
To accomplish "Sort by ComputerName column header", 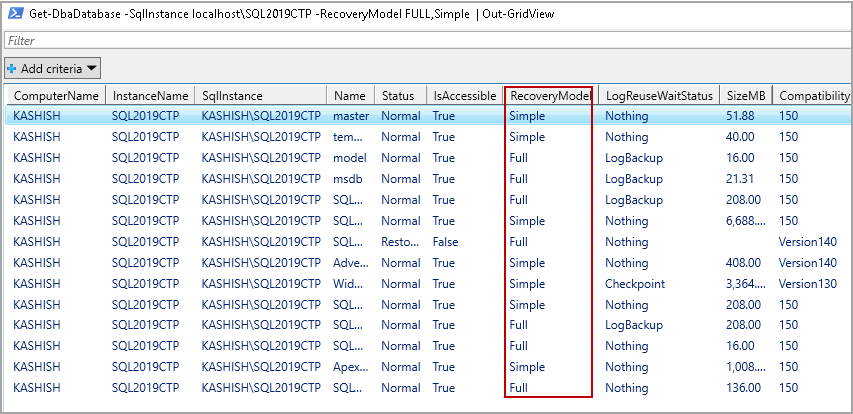I will coord(56,96).
